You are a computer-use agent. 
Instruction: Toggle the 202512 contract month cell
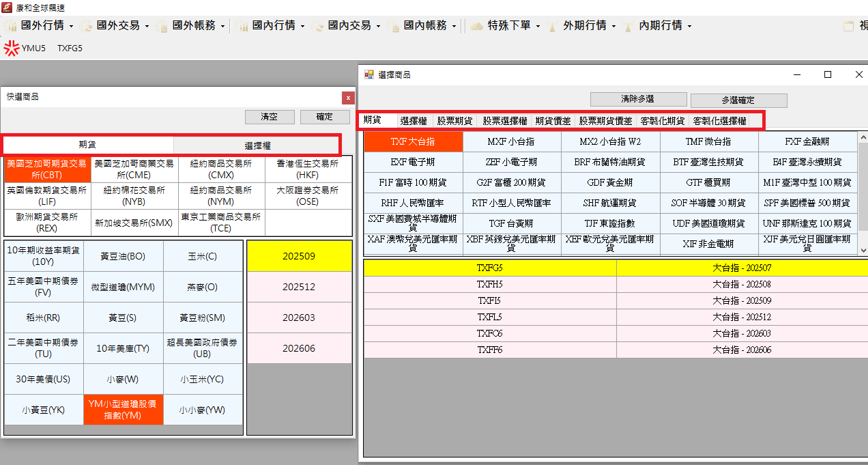tap(299, 286)
